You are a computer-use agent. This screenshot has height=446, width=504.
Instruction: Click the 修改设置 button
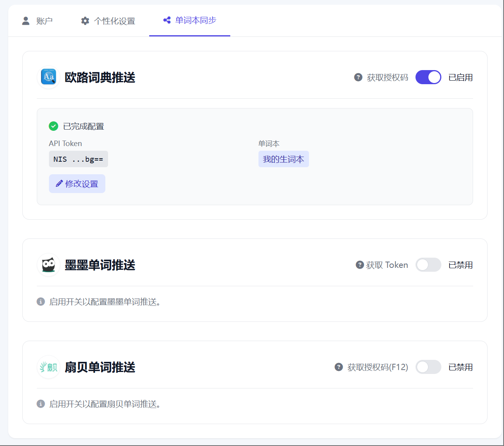77,184
